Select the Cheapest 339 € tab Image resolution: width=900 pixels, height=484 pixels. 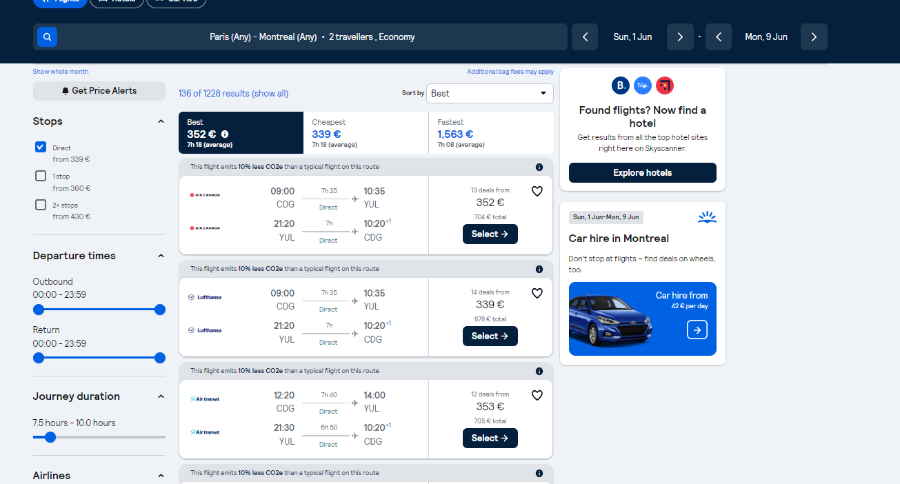(366, 133)
